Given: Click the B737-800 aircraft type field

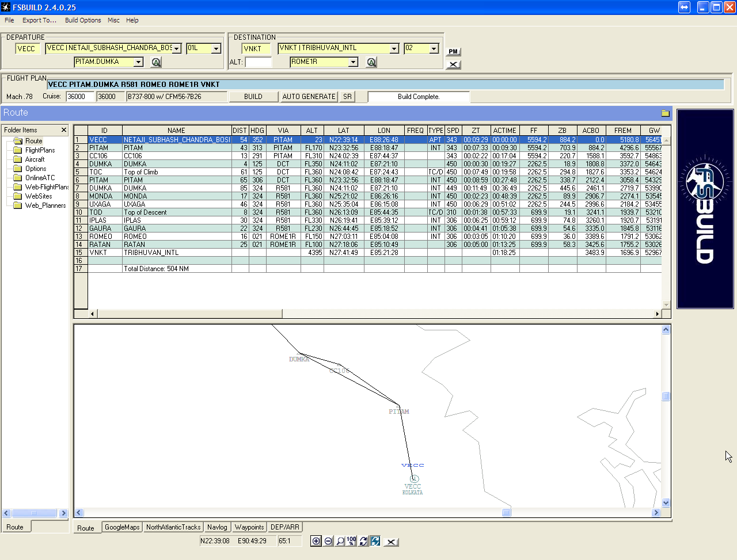Looking at the screenshot, I should point(177,97).
